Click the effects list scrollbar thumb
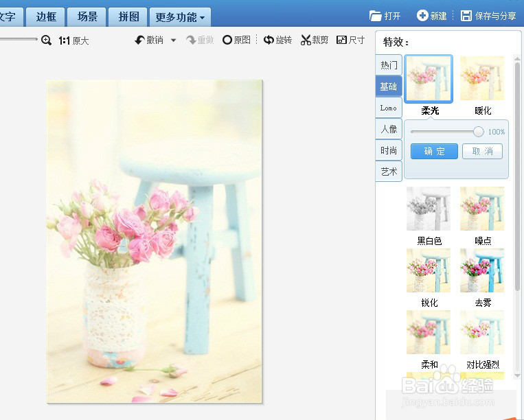This screenshot has width=524, height=420. [517, 176]
